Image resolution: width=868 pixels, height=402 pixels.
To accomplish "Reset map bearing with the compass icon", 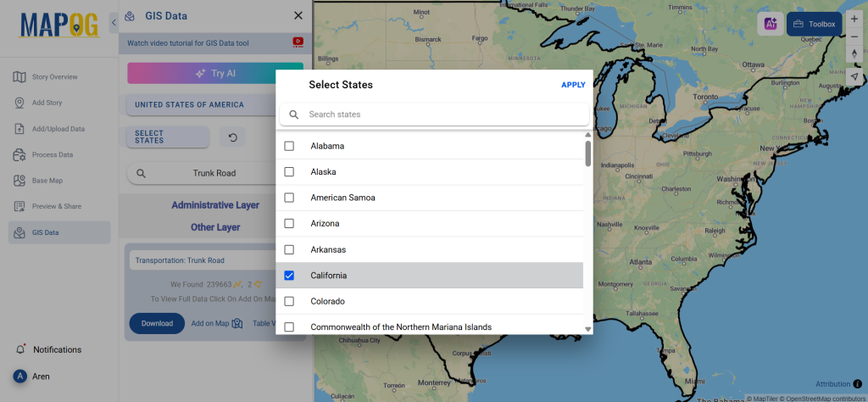I will (854, 54).
